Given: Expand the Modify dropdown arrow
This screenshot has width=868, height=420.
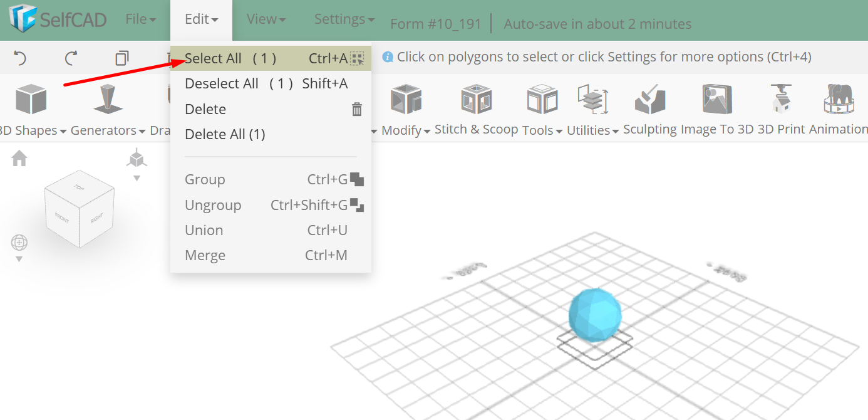Looking at the screenshot, I should point(427,131).
